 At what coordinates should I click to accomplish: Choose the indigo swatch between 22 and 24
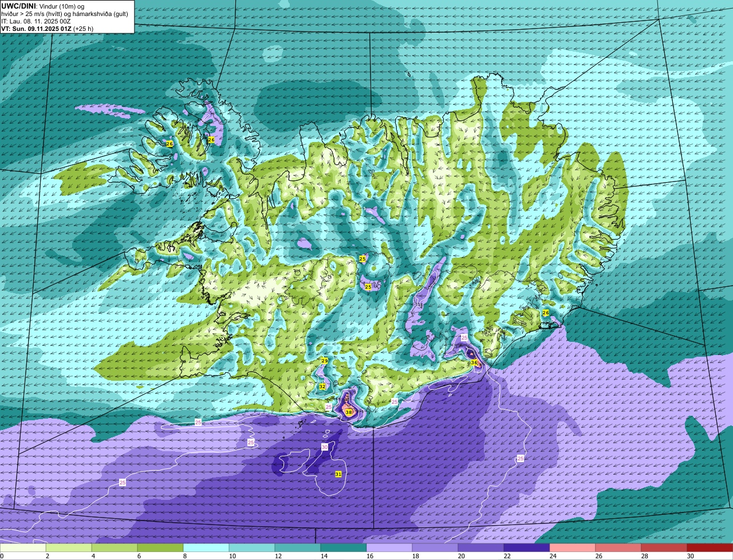527,548
